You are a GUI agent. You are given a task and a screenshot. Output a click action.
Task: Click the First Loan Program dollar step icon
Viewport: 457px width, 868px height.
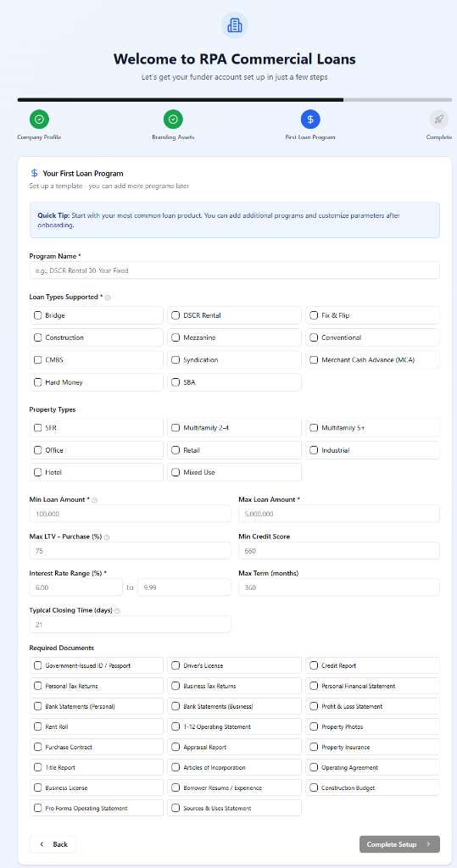[310, 119]
